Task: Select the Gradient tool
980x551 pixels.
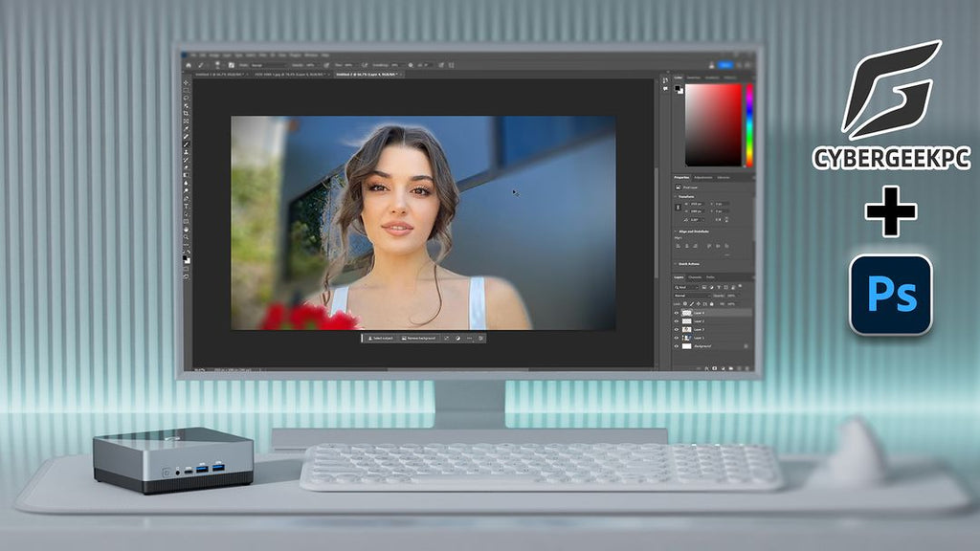Action: 187,174
